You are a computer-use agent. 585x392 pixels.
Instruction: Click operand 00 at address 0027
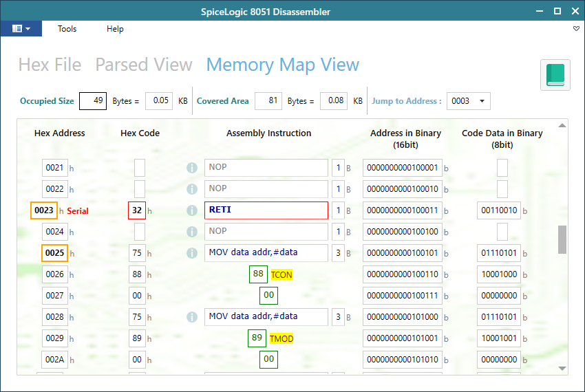click(x=268, y=296)
